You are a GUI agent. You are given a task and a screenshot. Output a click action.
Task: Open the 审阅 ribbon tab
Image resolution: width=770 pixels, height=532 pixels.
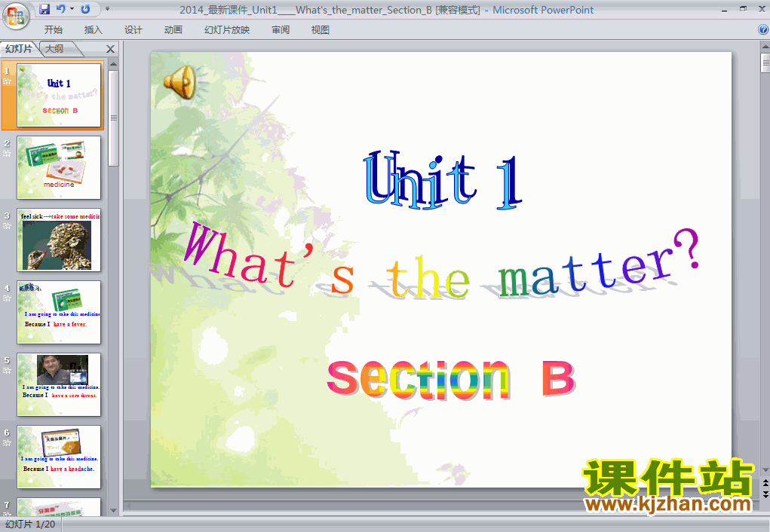pos(281,30)
